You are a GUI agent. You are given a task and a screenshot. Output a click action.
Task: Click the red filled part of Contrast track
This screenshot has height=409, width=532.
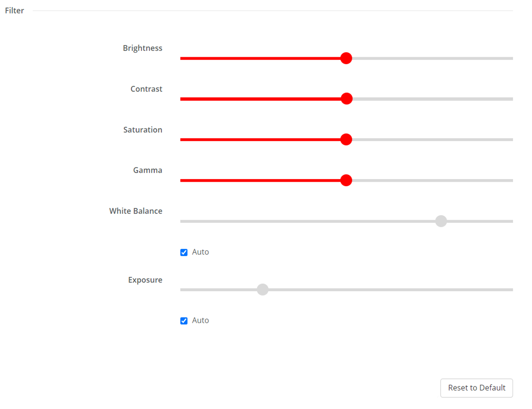260,99
